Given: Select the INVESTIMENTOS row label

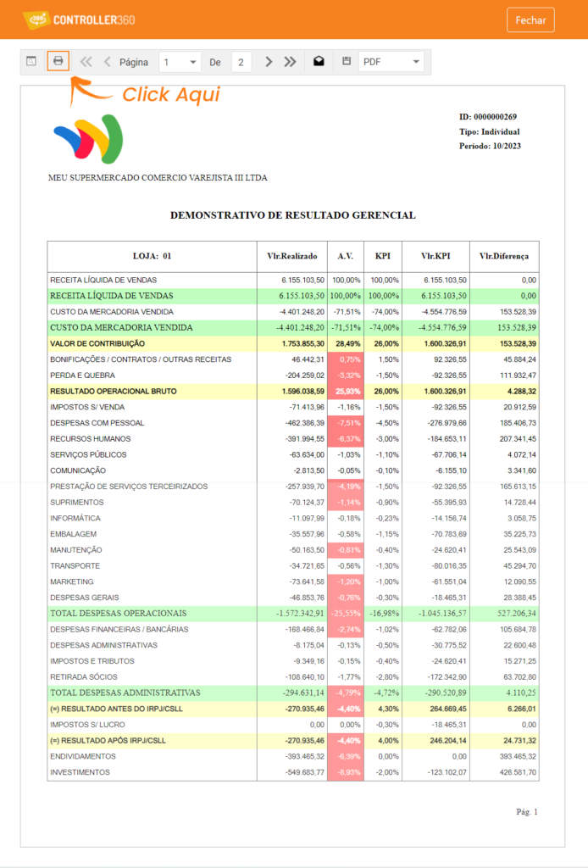Looking at the screenshot, I should click(80, 772).
